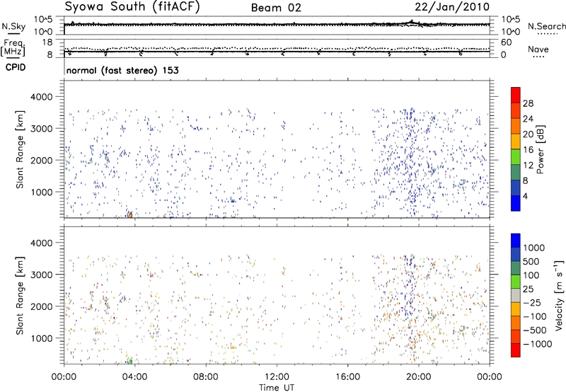Screen dimensions: 566x392
Task: Click the '3000' tick on the velocity panel axis
Action: (x=41, y=275)
